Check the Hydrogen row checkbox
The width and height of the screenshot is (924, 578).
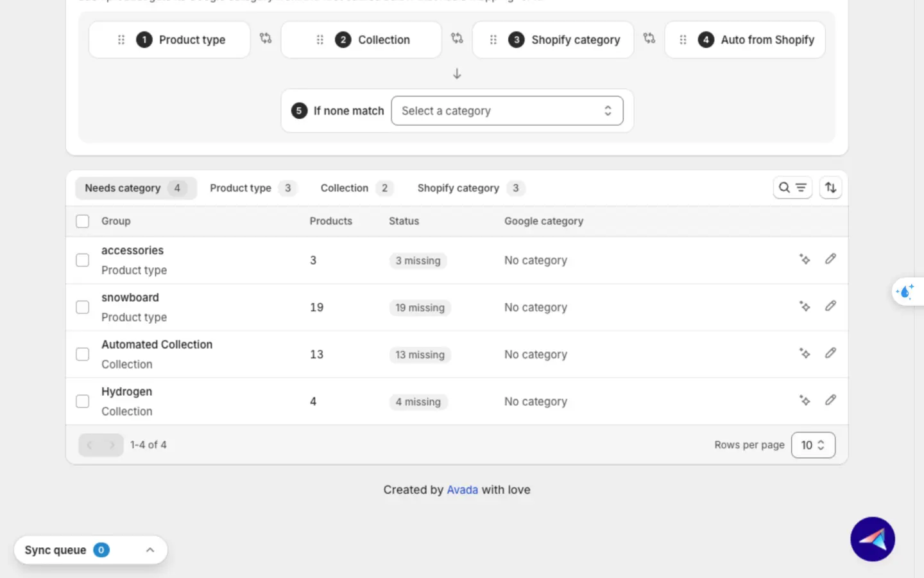coord(82,401)
